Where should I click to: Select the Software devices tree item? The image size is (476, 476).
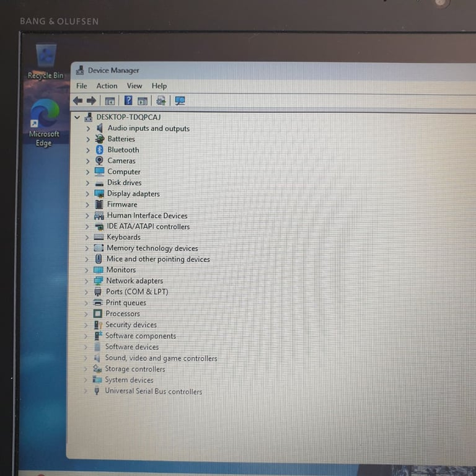coord(132,347)
